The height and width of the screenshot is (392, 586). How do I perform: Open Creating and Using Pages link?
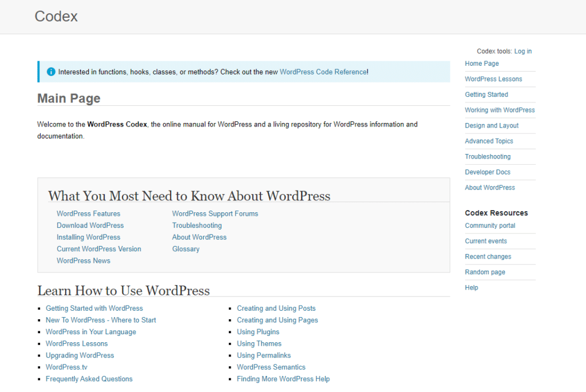pyautogui.click(x=278, y=320)
